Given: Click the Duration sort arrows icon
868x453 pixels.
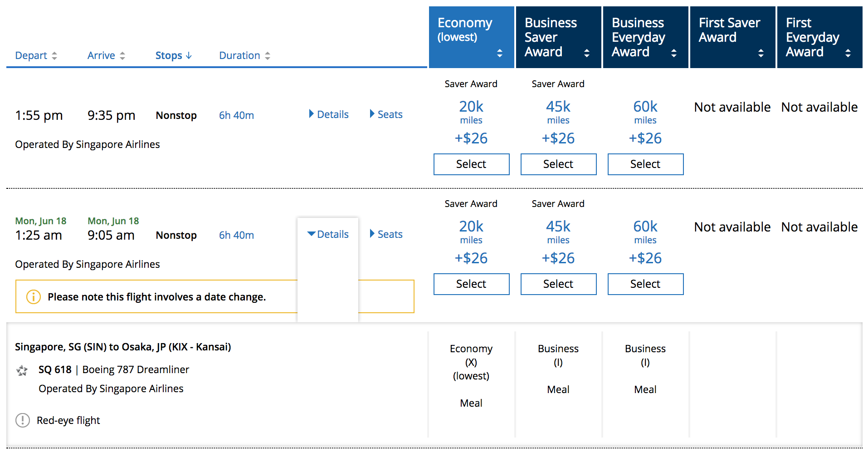Looking at the screenshot, I should [x=268, y=56].
